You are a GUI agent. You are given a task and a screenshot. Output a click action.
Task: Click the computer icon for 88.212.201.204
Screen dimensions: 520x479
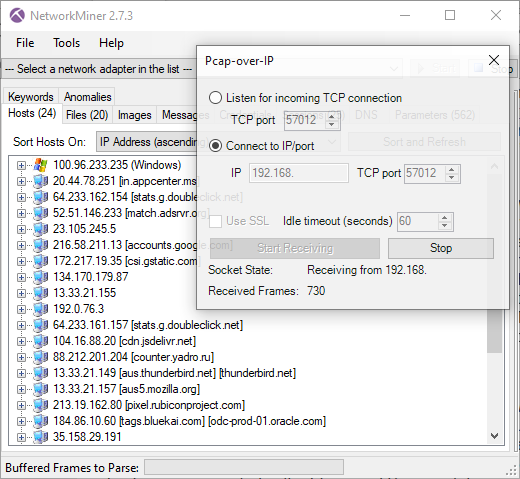(41, 357)
